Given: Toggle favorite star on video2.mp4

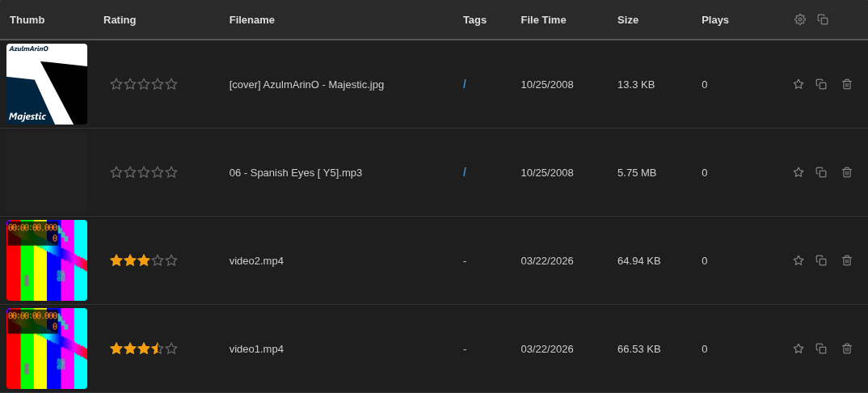Looking at the screenshot, I should click(798, 260).
